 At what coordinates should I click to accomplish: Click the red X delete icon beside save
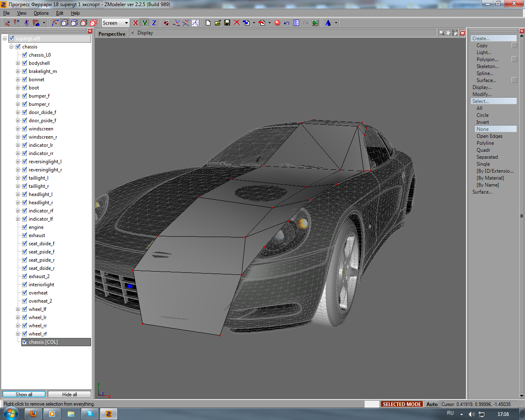[x=237, y=23]
